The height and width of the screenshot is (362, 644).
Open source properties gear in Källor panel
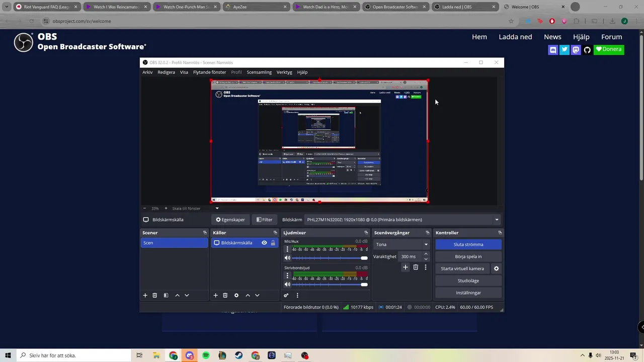click(x=236, y=295)
